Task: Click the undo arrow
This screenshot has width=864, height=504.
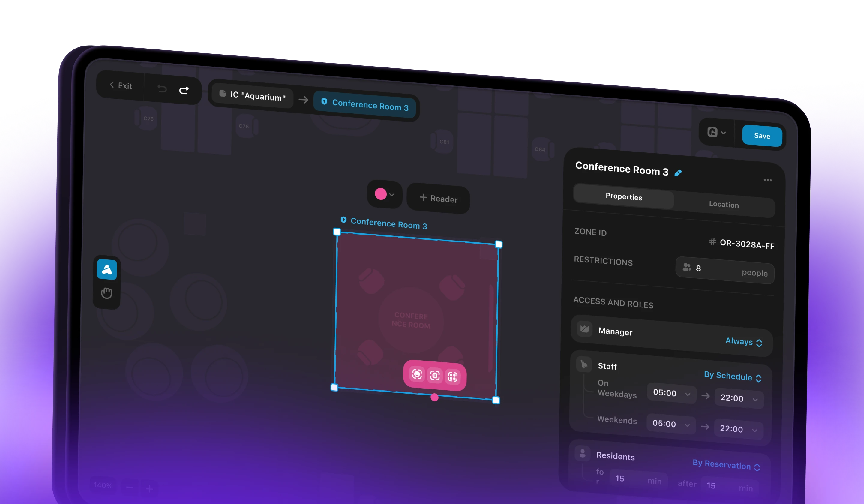Action: pos(162,89)
